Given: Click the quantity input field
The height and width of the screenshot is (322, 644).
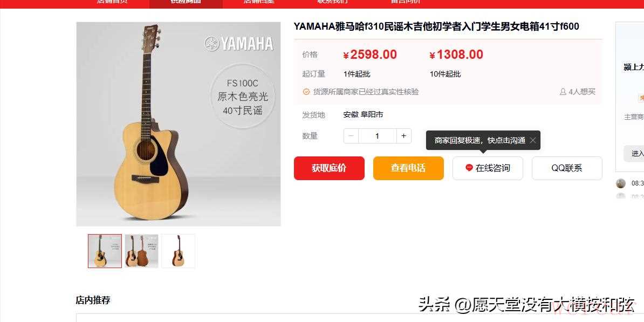Looking at the screenshot, I should pyautogui.click(x=378, y=136).
